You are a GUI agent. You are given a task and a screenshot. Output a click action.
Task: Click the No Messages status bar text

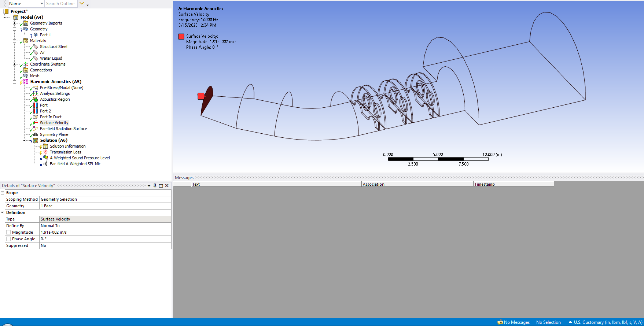(517, 322)
